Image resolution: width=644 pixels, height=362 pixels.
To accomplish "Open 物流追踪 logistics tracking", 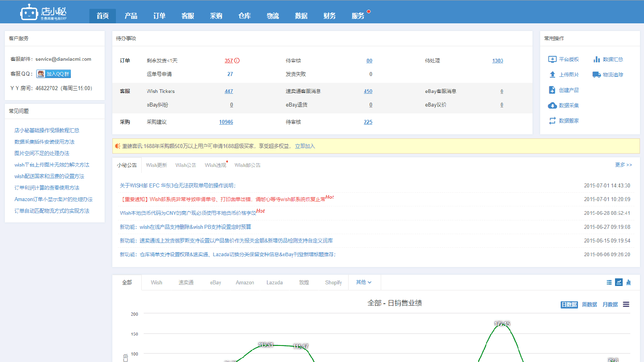I will (596, 74).
